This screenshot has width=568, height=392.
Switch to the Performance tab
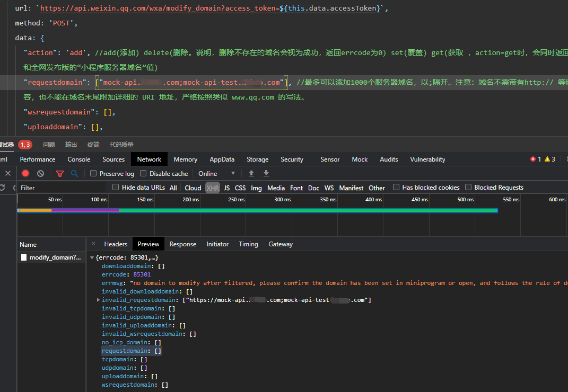[x=38, y=159]
